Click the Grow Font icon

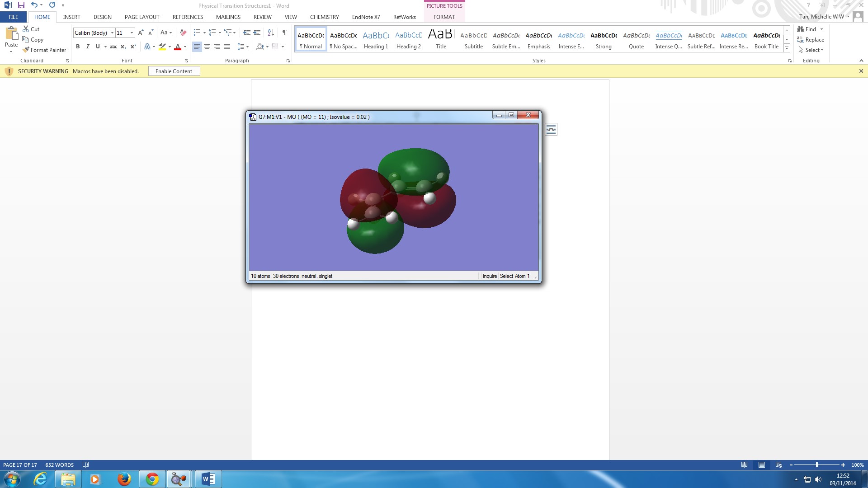point(141,33)
